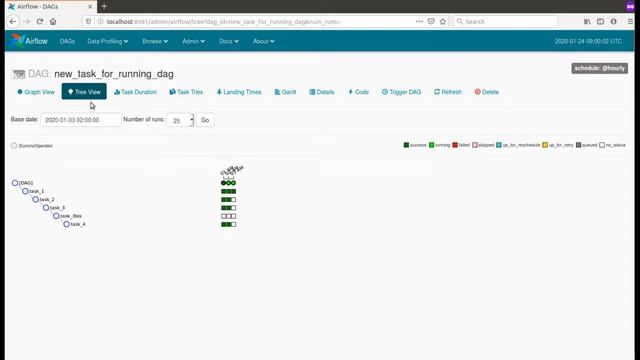The image size is (640, 360).
Task: Open the Firefox hamburger menu
Action: (631, 22)
